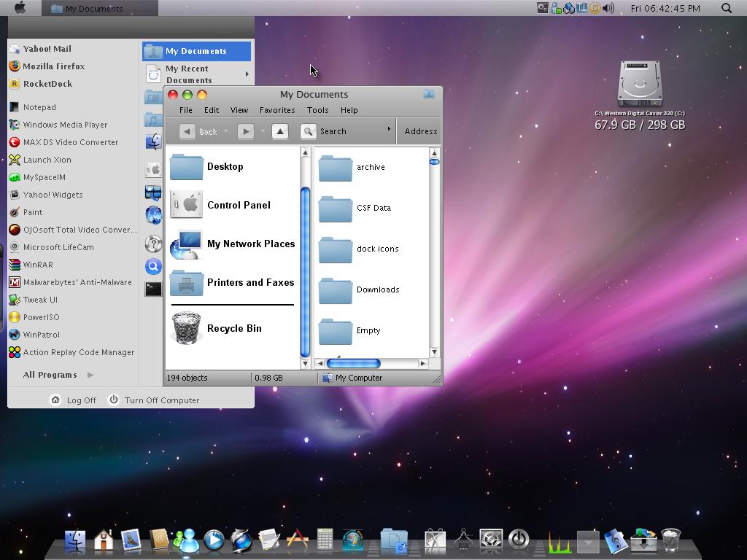The image size is (747, 560).
Task: Open the Help menu
Action: (x=349, y=110)
